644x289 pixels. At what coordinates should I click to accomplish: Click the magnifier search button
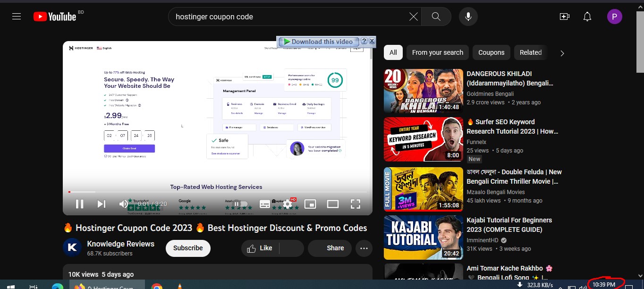pyautogui.click(x=436, y=17)
